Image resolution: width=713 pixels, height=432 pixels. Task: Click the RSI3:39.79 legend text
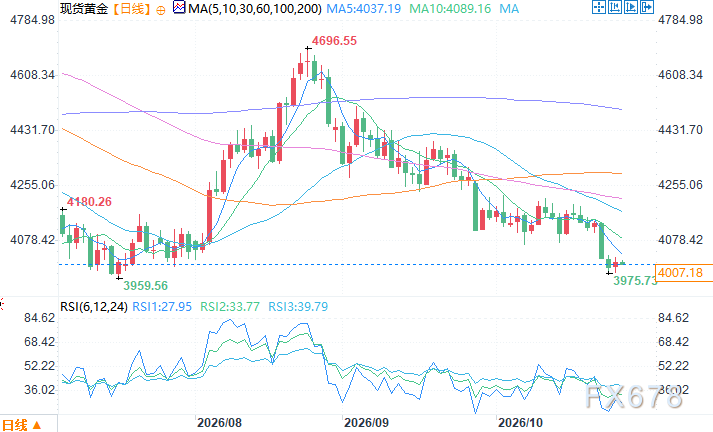pyautogui.click(x=298, y=306)
